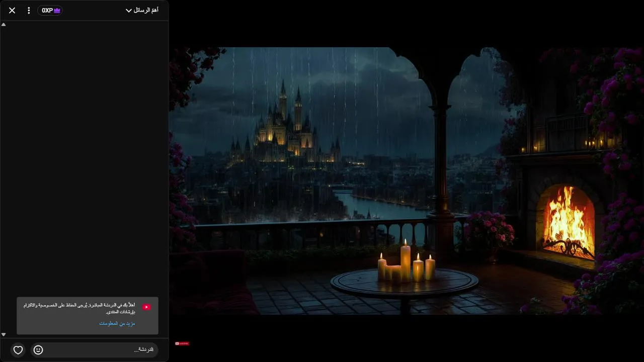Viewport: 644px width, 362px height.
Task: Click the rainy castle video player
Action: [x=407, y=181]
